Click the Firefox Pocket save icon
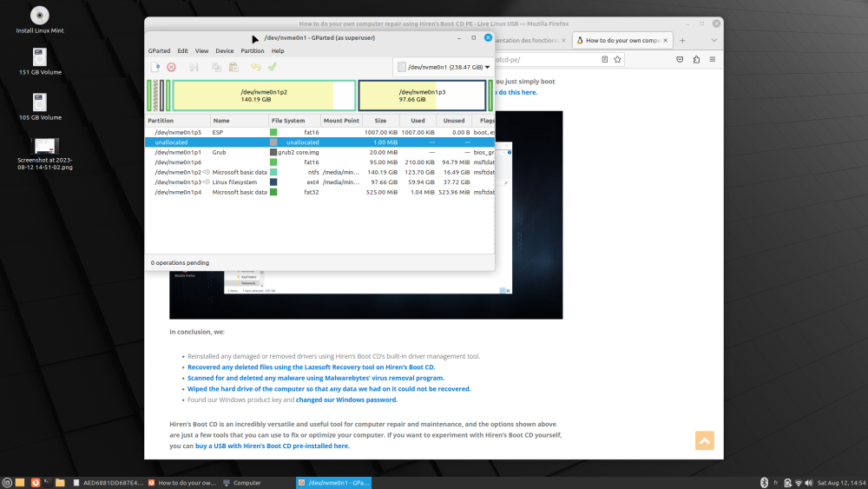868x489 pixels. (x=680, y=59)
